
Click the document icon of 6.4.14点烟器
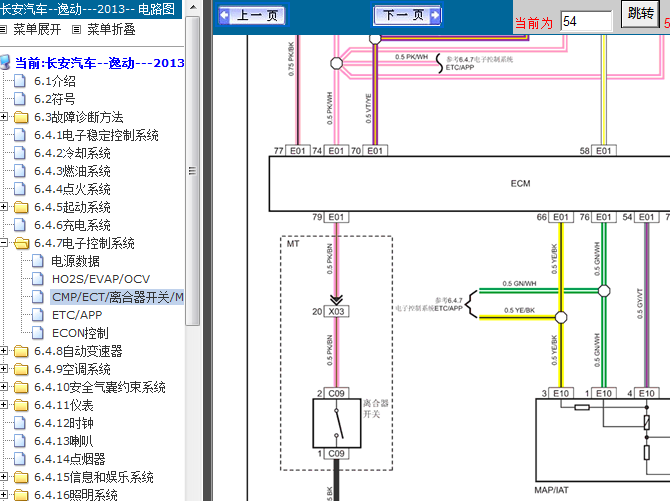(20, 459)
